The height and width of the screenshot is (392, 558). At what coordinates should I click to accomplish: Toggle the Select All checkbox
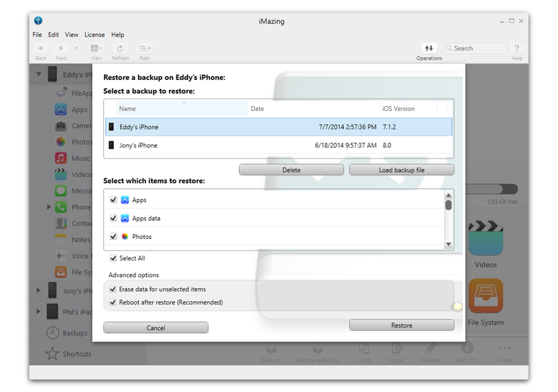pyautogui.click(x=114, y=258)
